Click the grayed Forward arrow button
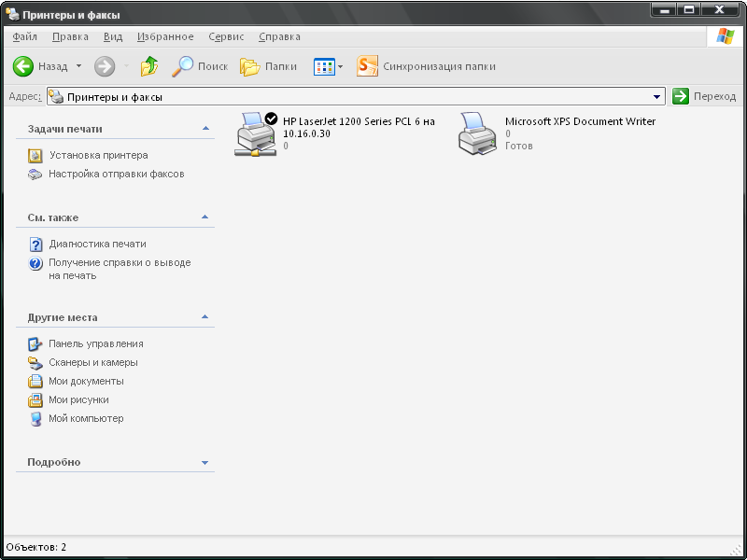 pyautogui.click(x=105, y=66)
